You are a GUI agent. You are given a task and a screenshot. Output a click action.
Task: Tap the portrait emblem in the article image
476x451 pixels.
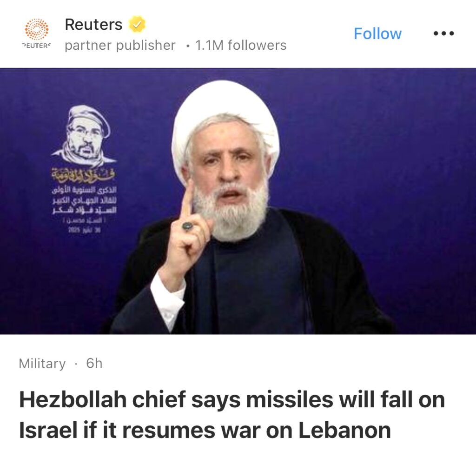click(x=84, y=134)
